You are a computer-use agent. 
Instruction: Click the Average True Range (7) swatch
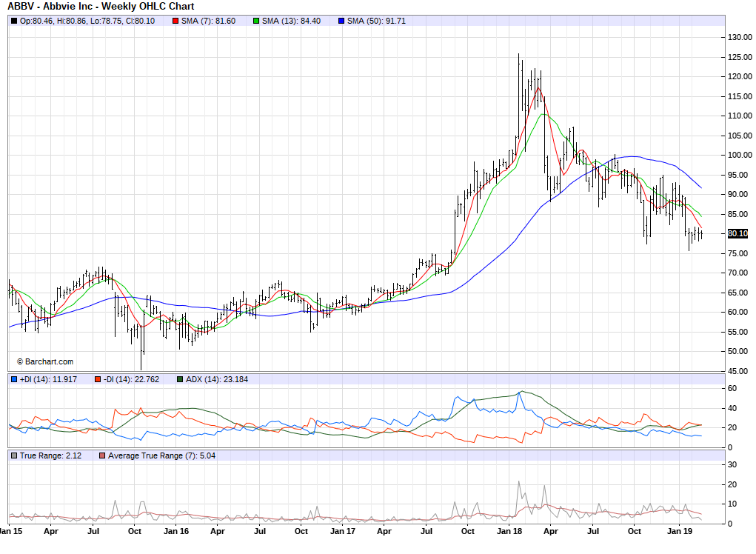click(x=101, y=455)
